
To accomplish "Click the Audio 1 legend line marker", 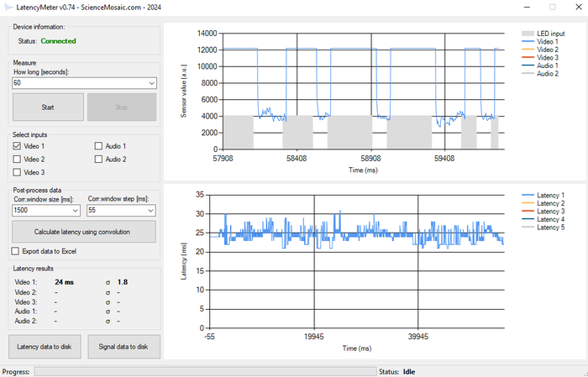I will click(528, 65).
